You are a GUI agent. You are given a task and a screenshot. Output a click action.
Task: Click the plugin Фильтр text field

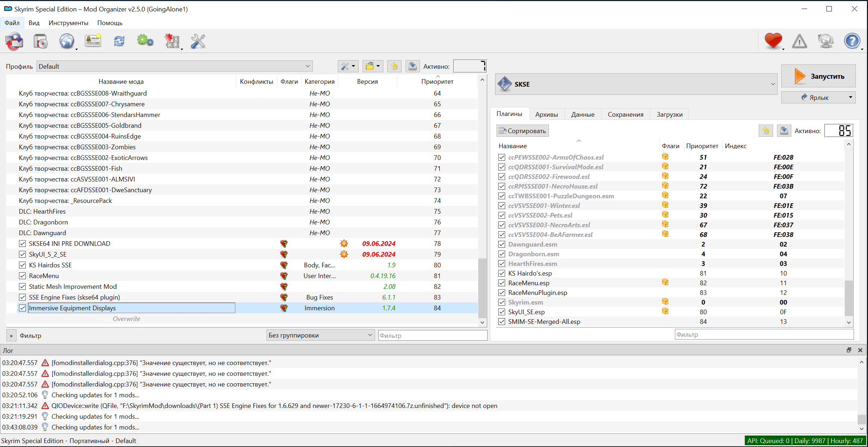pyautogui.click(x=764, y=335)
